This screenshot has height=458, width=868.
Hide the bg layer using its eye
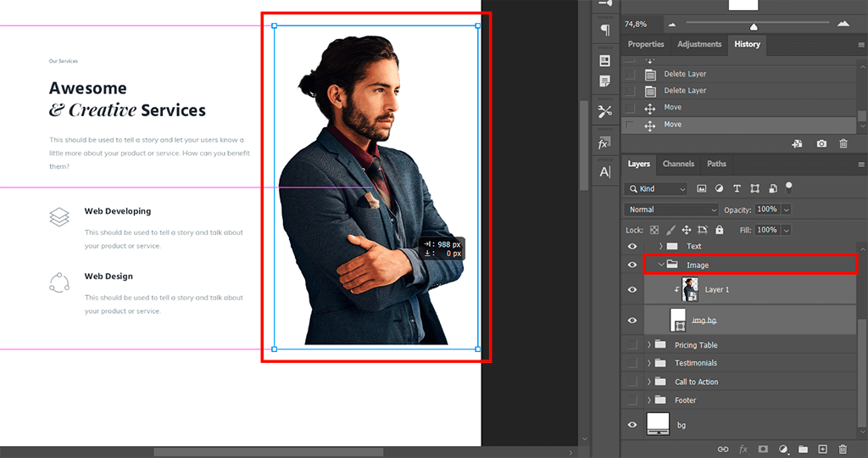tap(632, 424)
